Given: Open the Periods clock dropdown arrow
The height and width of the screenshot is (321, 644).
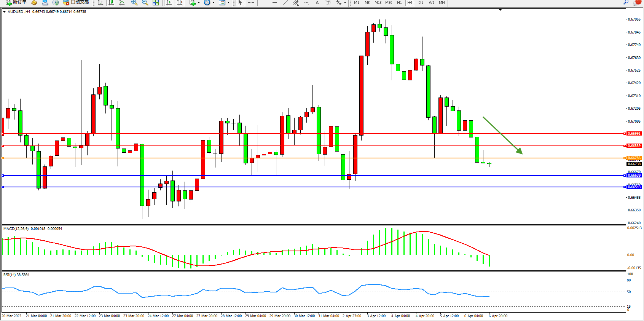Looking at the screenshot, I should 214,3.
